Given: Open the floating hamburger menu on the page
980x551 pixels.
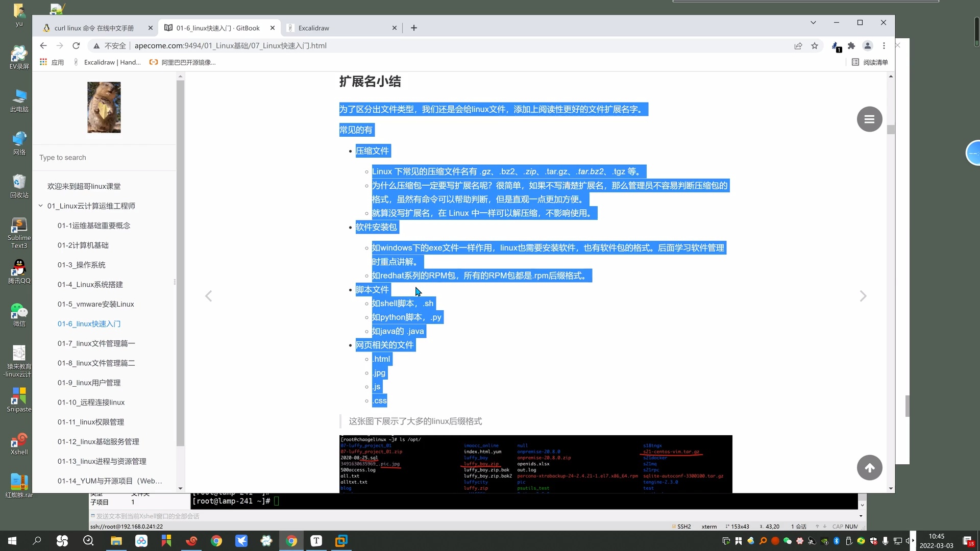Looking at the screenshot, I should [x=869, y=118].
